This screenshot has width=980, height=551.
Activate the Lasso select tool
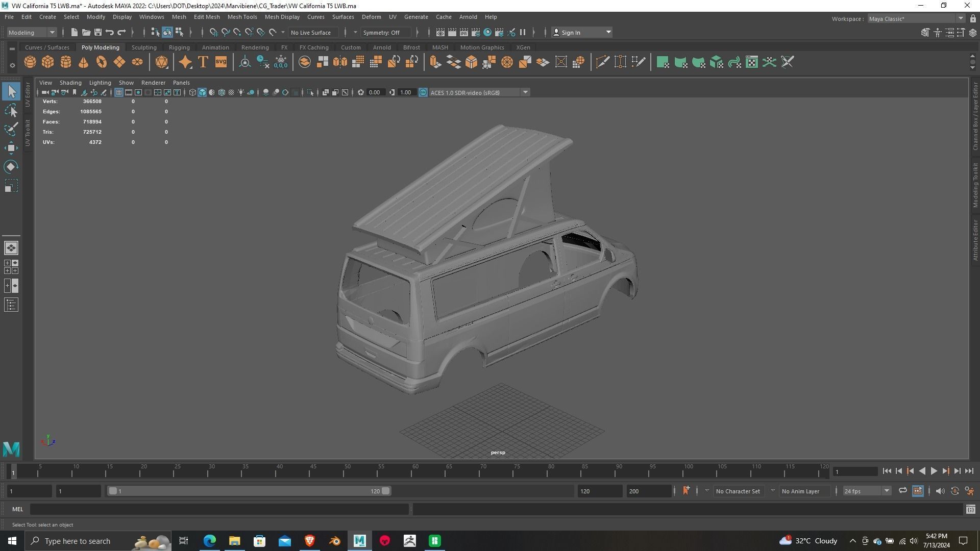pos(11,111)
